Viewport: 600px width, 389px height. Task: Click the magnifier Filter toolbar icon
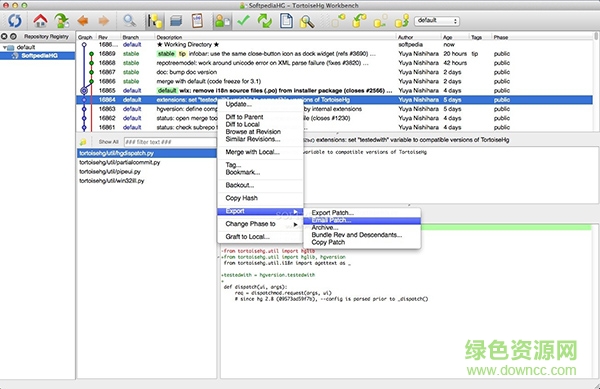(x=129, y=21)
